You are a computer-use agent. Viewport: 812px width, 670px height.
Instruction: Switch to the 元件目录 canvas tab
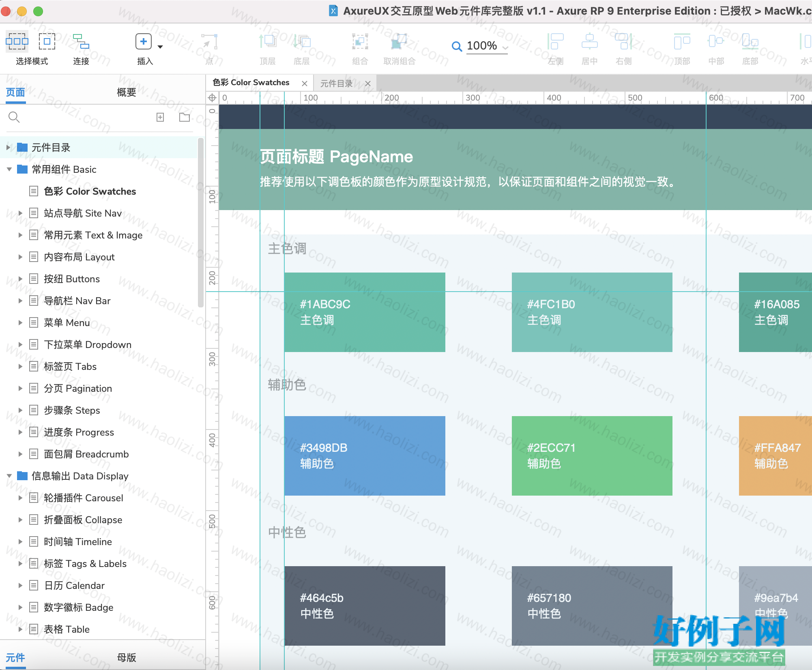[x=336, y=84]
